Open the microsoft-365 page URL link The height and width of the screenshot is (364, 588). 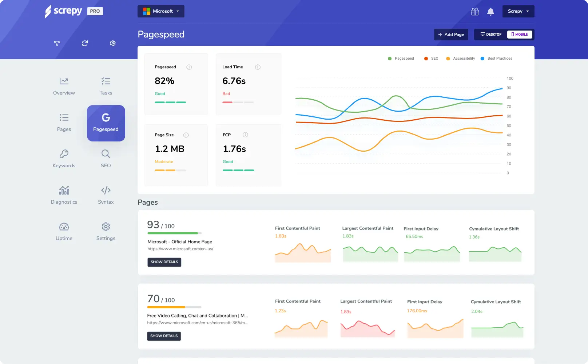[198, 323]
